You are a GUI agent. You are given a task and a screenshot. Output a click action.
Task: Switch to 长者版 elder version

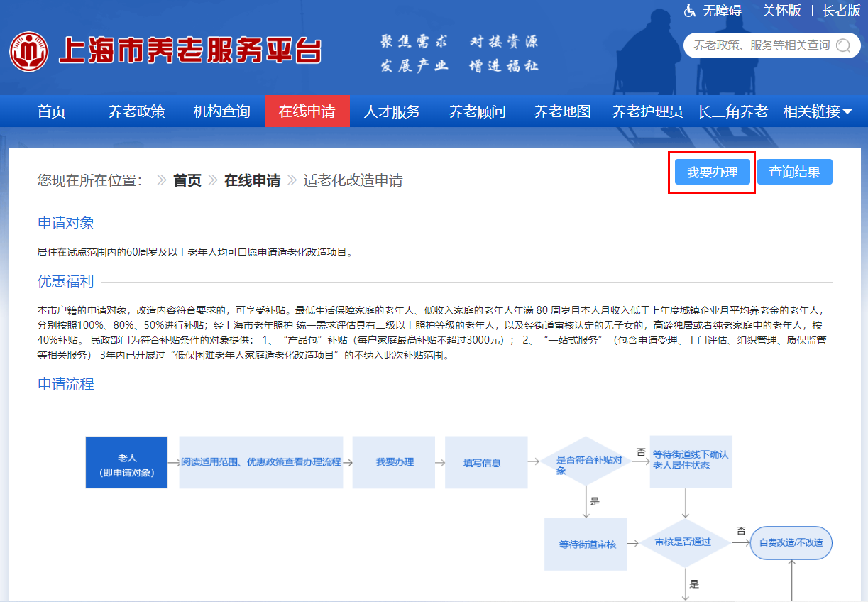click(841, 11)
